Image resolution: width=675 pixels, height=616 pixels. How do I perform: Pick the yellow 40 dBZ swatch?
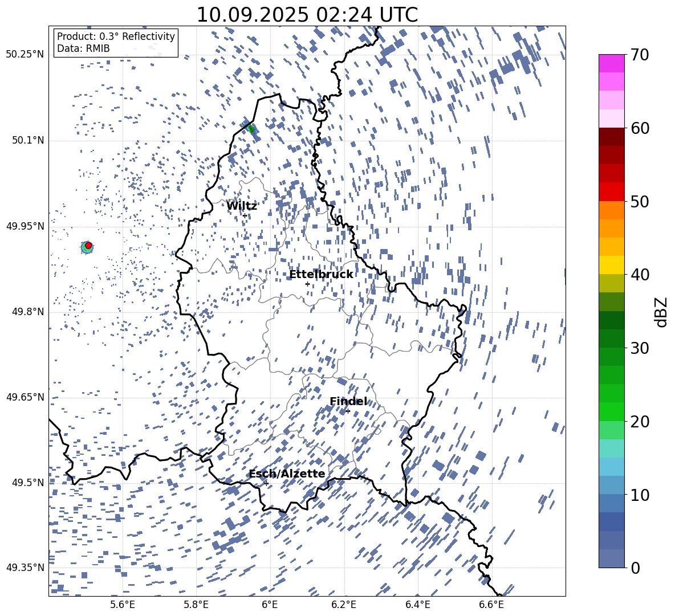[x=612, y=265]
